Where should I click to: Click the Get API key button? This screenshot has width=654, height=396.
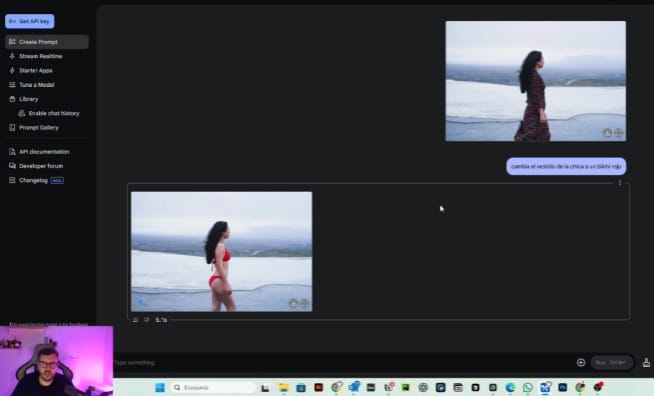(x=30, y=21)
